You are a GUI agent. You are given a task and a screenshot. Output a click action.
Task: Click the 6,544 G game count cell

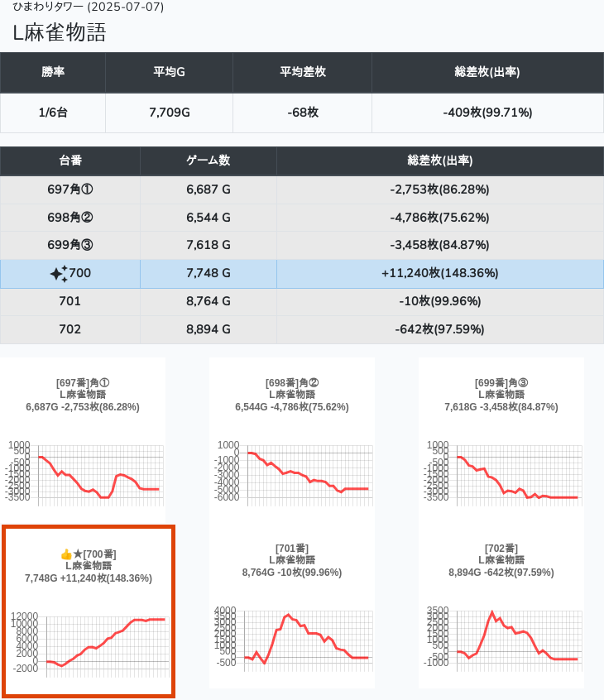209,218
